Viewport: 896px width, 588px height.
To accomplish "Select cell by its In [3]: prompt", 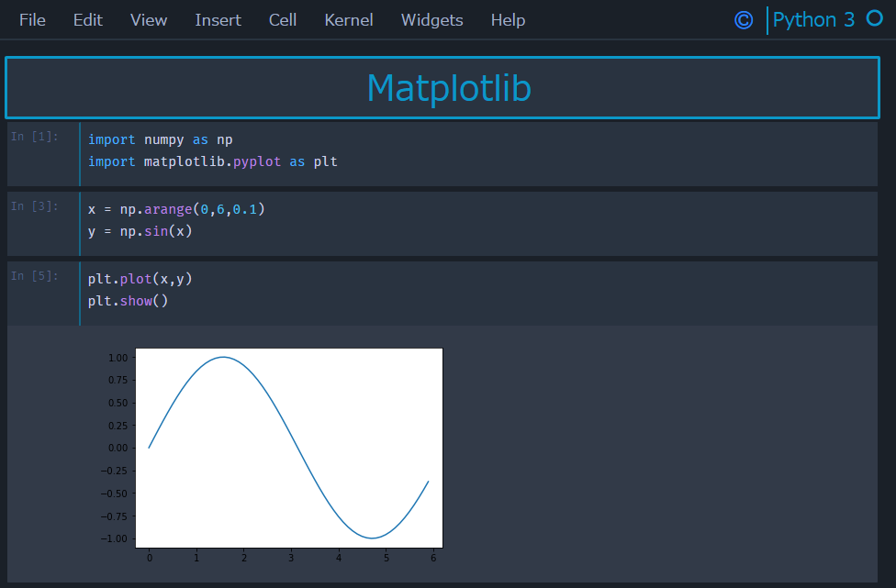I will click(x=35, y=206).
